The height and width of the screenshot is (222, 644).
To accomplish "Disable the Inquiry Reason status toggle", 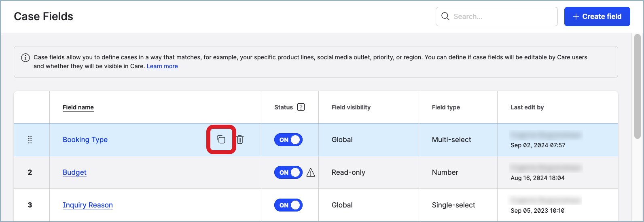I will [x=288, y=205].
